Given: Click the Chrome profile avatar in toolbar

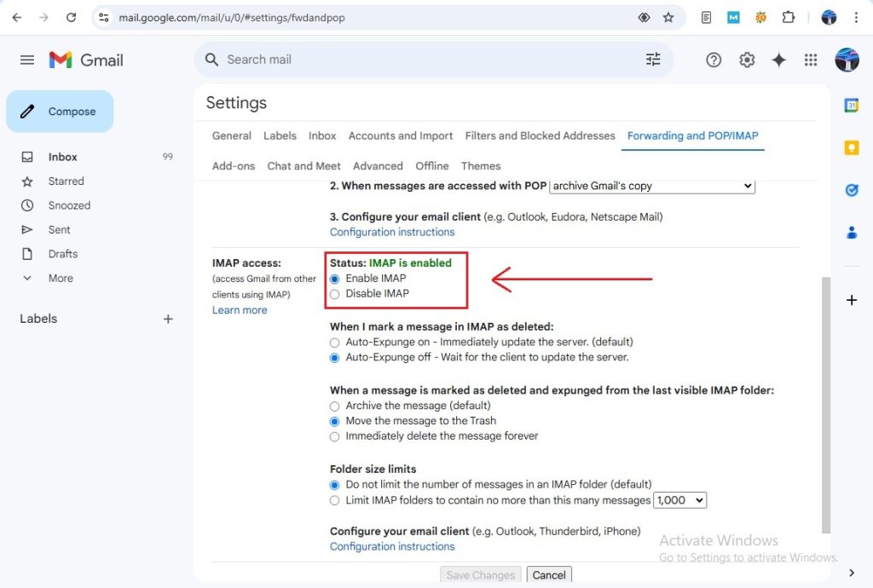Looking at the screenshot, I should pyautogui.click(x=829, y=17).
